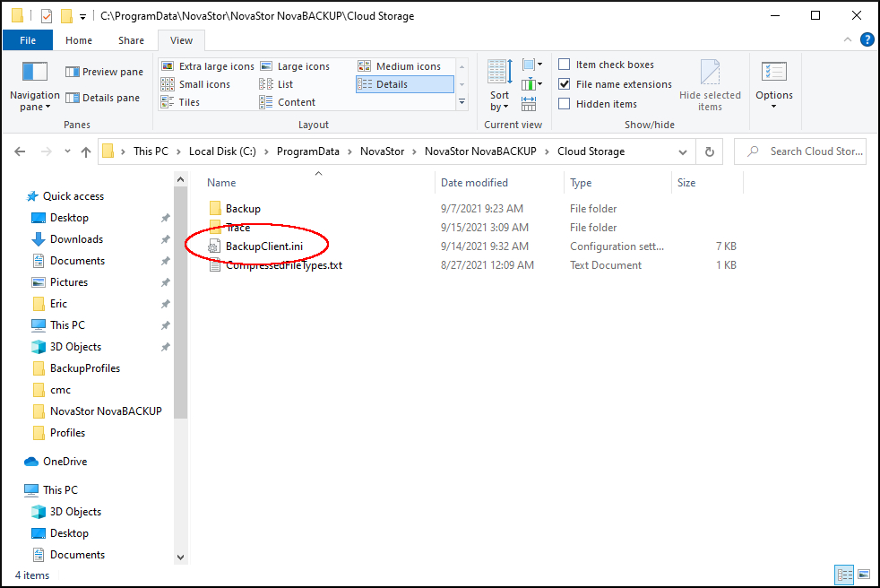Click ProgramData in the address breadcrumb

(308, 151)
